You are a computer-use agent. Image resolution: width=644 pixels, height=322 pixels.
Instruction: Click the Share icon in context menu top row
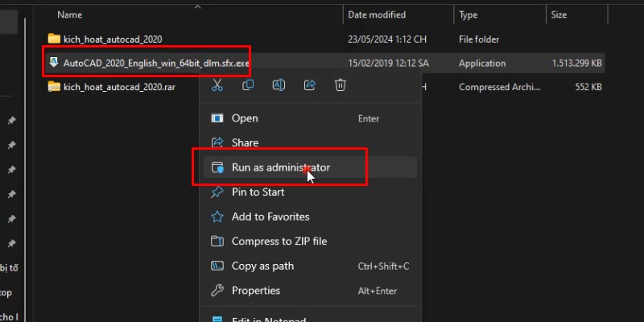309,85
